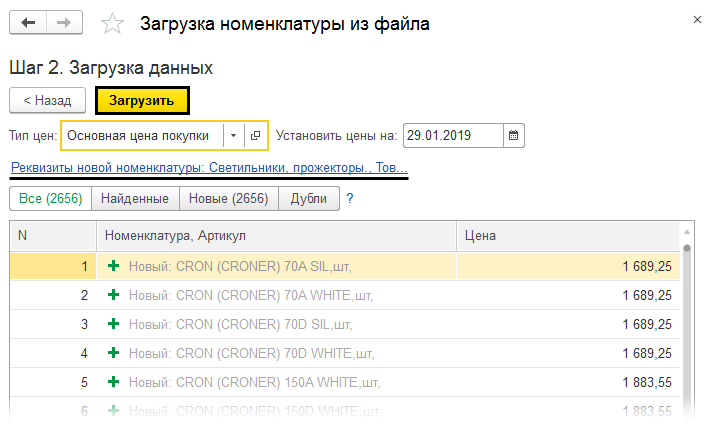Sort by the Цена column header

point(568,236)
